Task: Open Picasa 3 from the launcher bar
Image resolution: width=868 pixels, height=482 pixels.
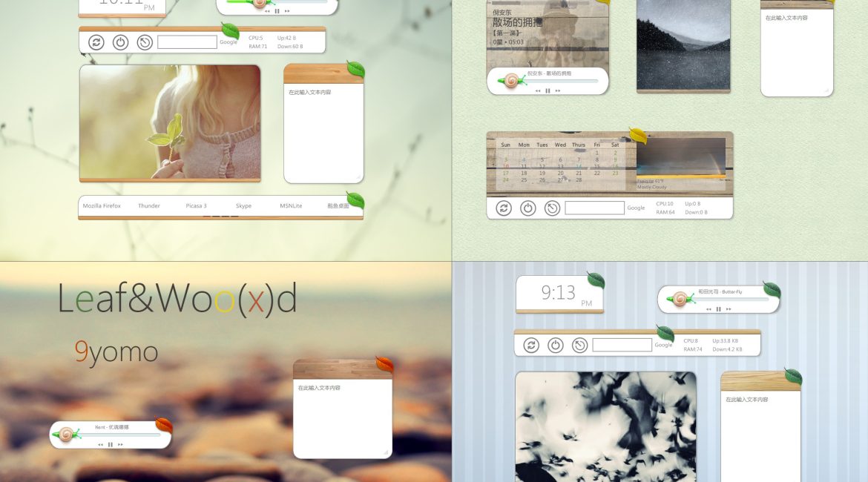Action: click(197, 206)
